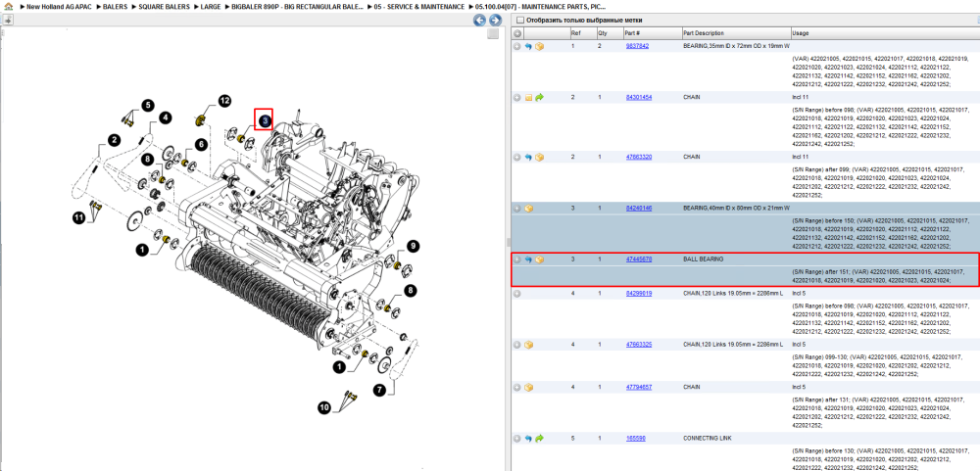
Task: Go to the Home icon in breadcrumb
Action: [x=8, y=6]
